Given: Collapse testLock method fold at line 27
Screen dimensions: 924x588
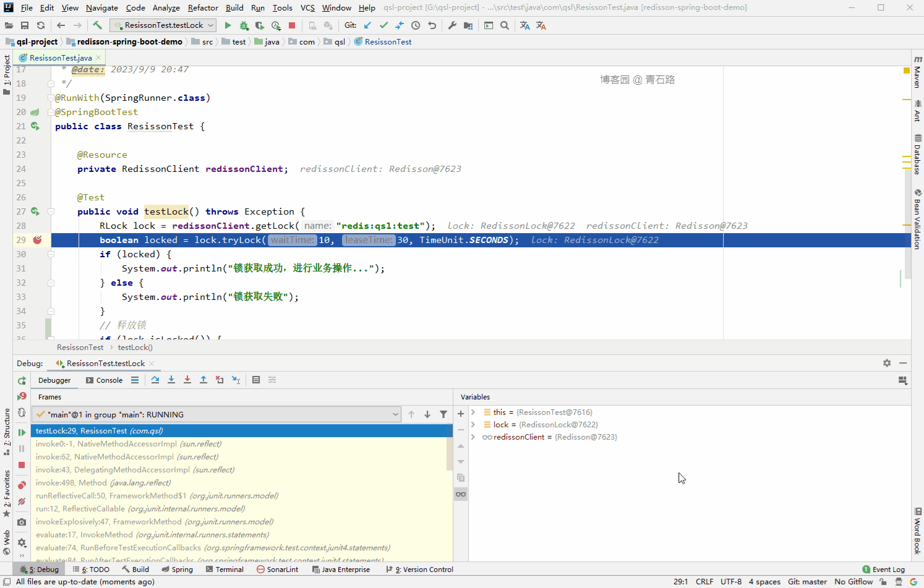Looking at the screenshot, I should point(51,211).
